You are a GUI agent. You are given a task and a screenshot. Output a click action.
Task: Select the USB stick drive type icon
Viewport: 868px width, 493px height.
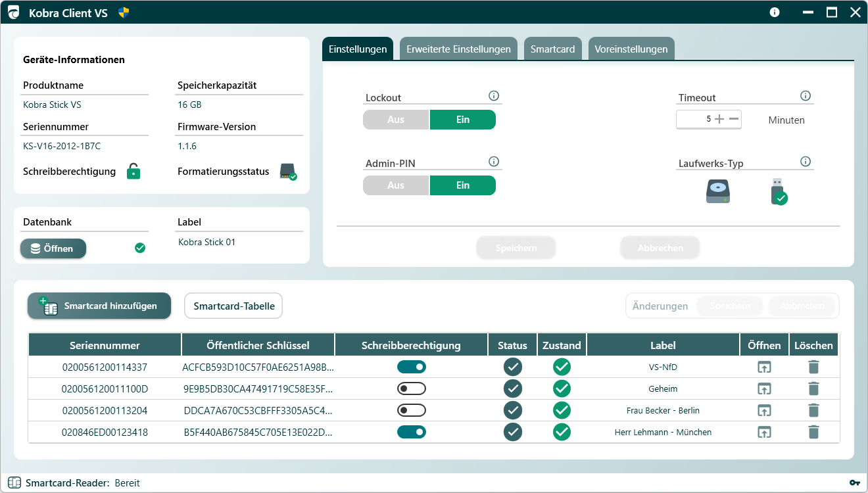tap(779, 191)
